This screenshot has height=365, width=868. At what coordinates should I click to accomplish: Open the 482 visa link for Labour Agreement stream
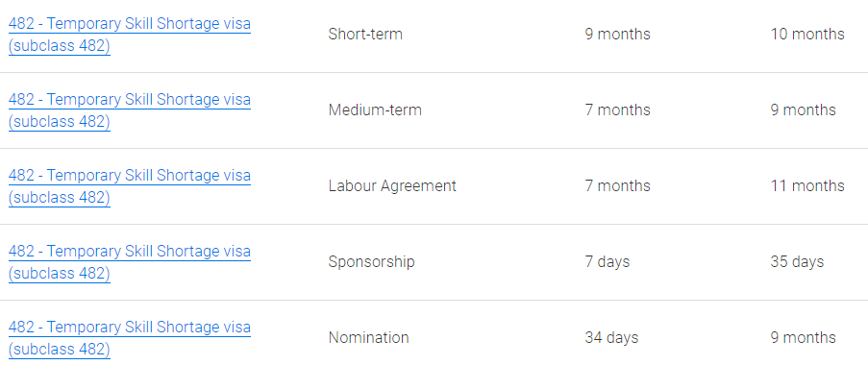pyautogui.click(x=130, y=185)
